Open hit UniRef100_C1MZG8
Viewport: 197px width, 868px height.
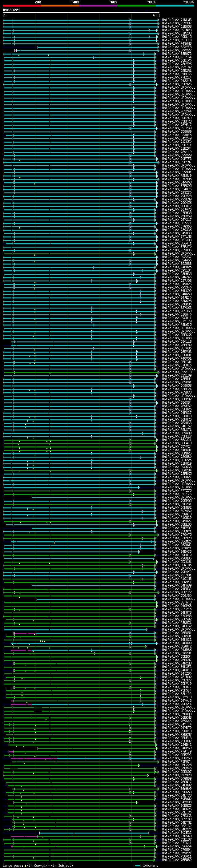click(177, 33)
